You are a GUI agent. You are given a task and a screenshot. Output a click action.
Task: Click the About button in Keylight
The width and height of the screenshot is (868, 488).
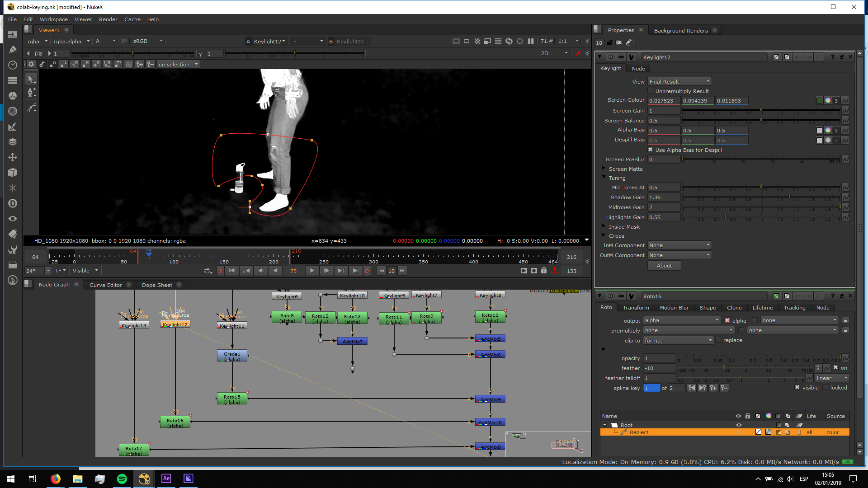click(x=664, y=266)
